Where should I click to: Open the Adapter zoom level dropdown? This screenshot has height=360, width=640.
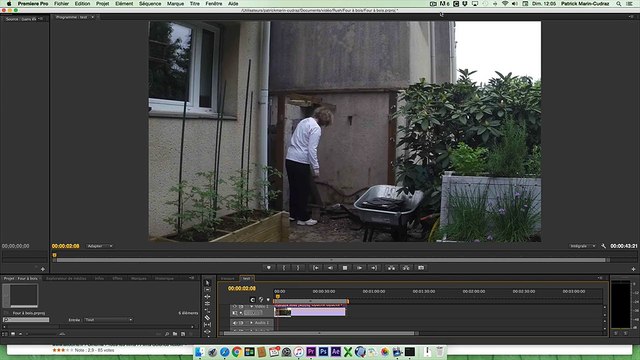pyautogui.click(x=99, y=246)
